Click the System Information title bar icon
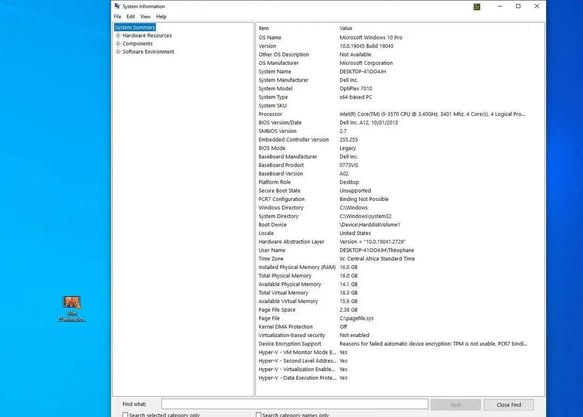 (x=117, y=6)
